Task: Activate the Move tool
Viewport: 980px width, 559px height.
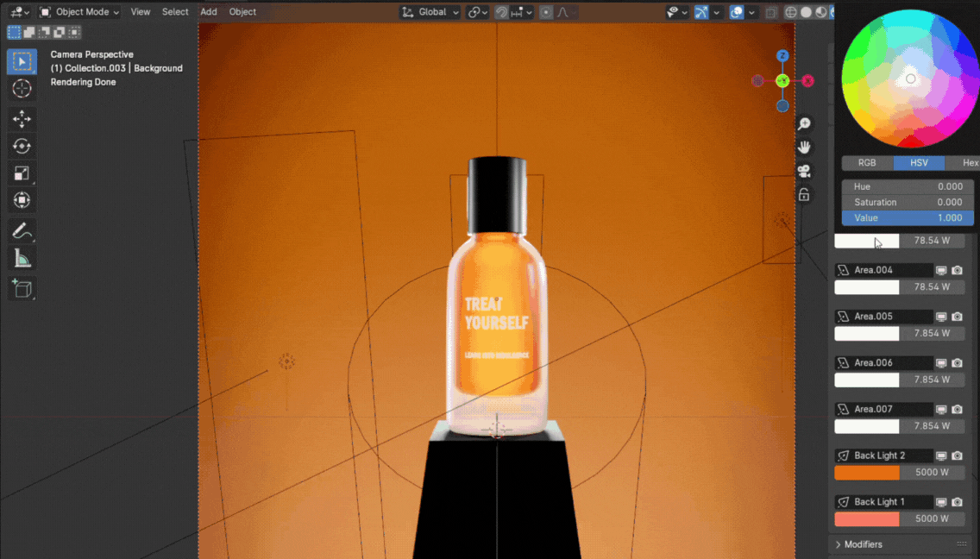Action: point(22,119)
